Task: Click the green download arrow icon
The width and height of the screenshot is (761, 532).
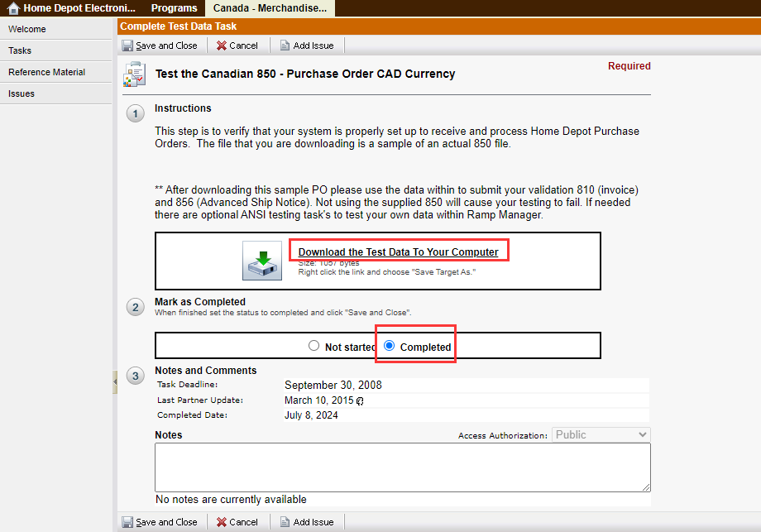Action: [262, 261]
